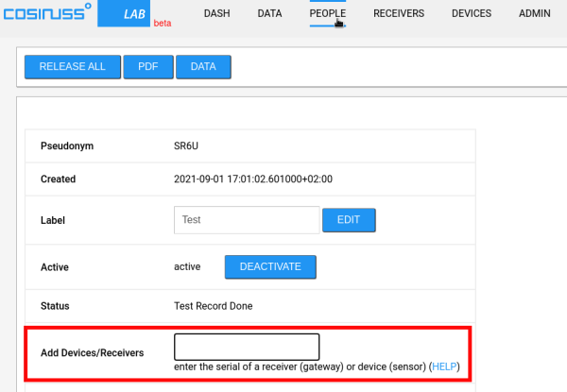The image size is (567, 392).
Task: Open the RECEIVERS page
Action: (399, 14)
